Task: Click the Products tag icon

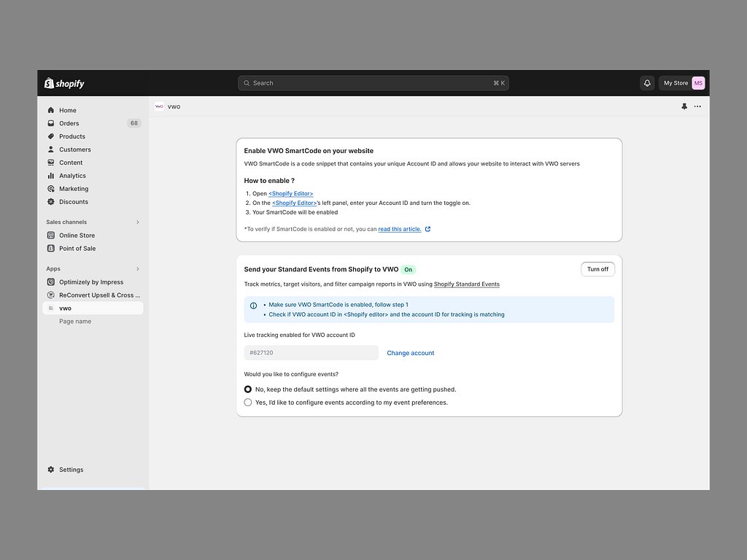Action: (51, 136)
